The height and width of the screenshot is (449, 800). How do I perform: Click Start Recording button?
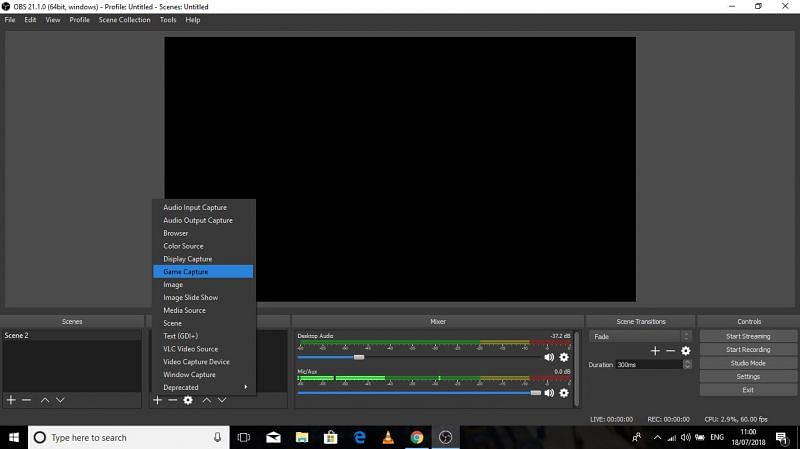748,350
